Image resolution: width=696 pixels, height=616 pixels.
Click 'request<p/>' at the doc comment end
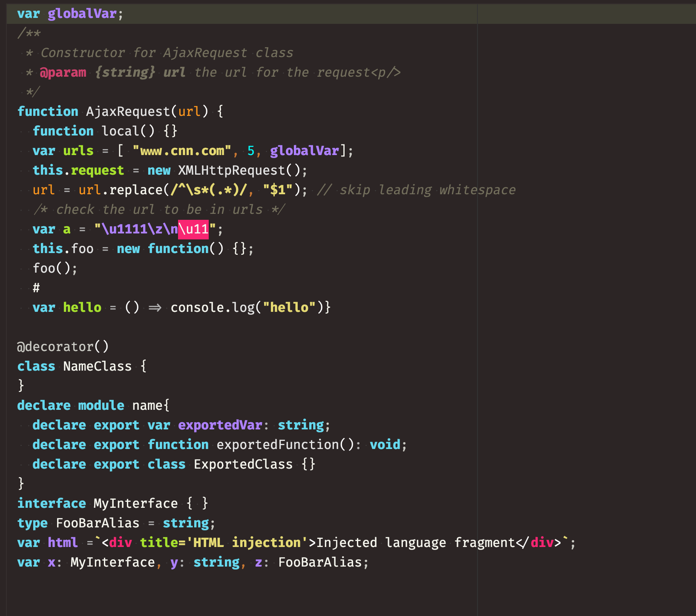(x=359, y=72)
